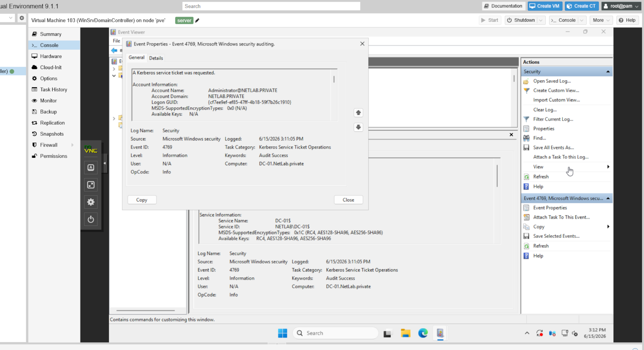Expand the Copy submenu in Actions
This screenshot has width=644, height=350.
pyautogui.click(x=608, y=227)
